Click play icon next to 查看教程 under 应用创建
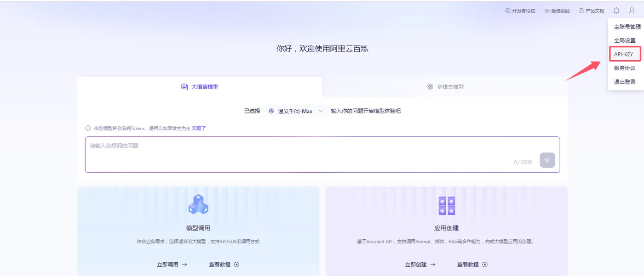 [485, 265]
